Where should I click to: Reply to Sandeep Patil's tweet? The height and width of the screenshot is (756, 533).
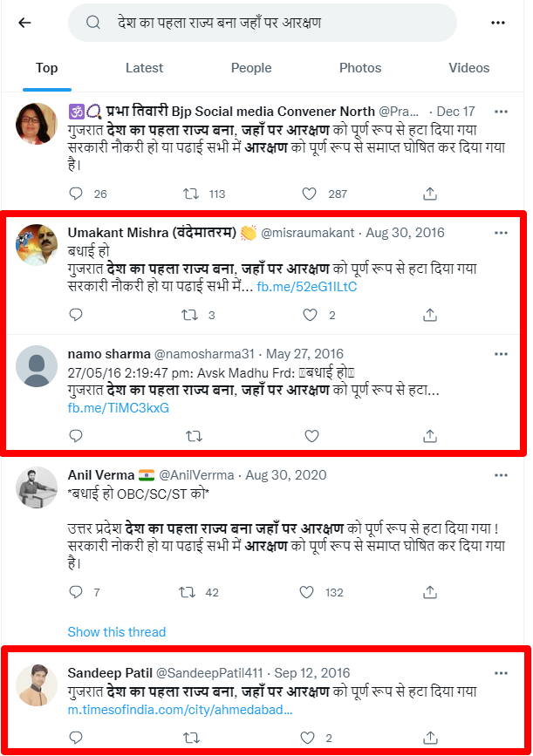click(76, 738)
